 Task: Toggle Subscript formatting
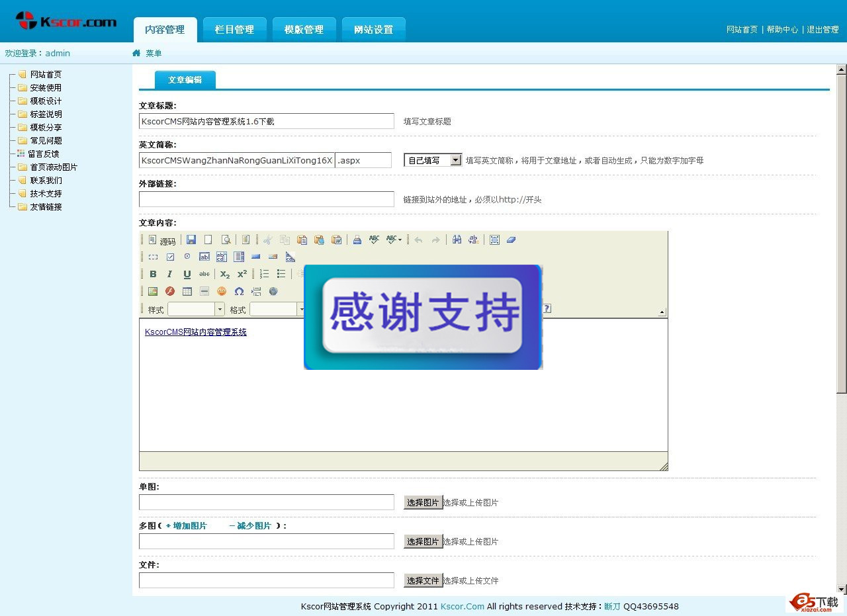[225, 274]
